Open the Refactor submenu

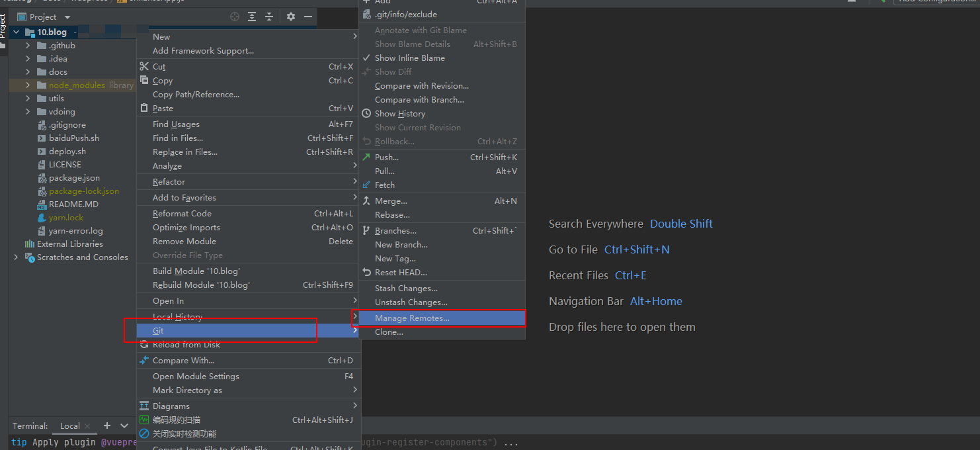248,181
